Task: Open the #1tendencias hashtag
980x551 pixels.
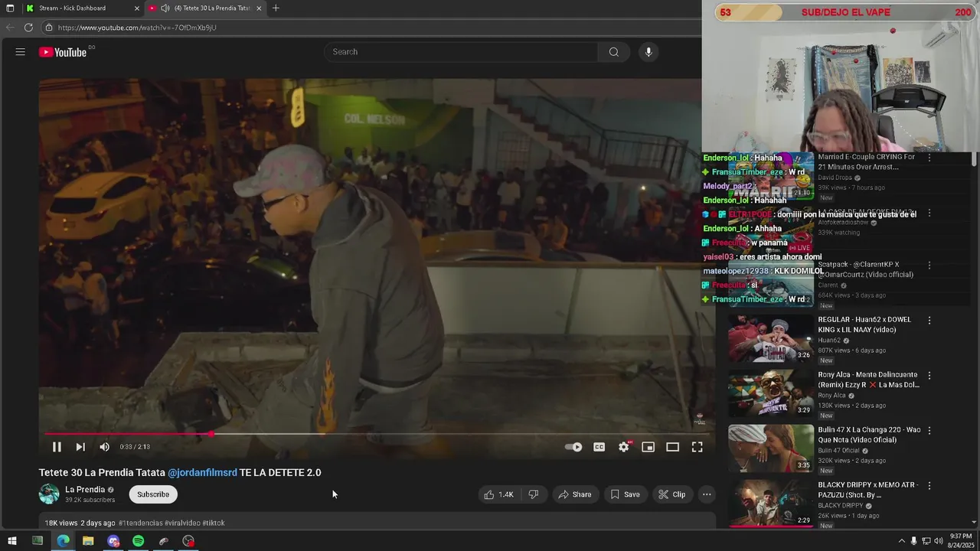Action: coord(140,523)
